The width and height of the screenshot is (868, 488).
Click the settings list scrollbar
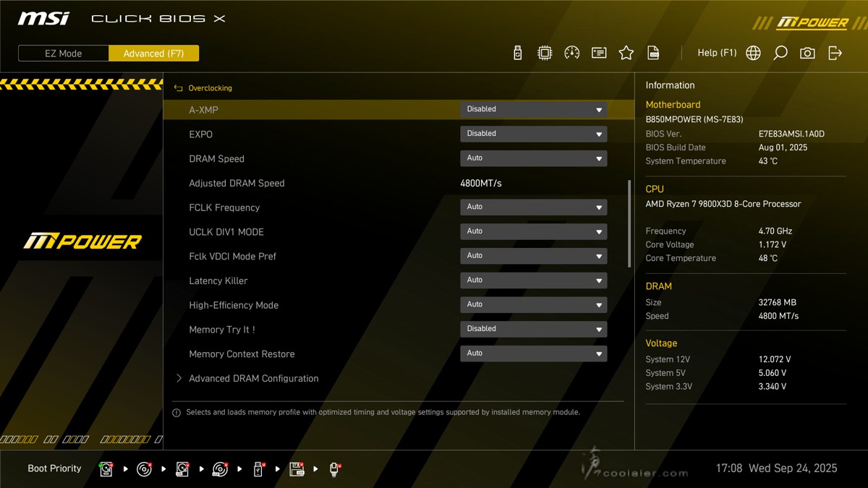pyautogui.click(x=629, y=224)
